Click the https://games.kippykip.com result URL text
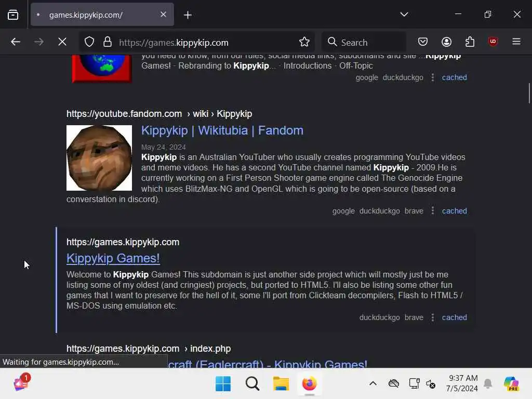The image size is (532, 399). click(x=123, y=242)
